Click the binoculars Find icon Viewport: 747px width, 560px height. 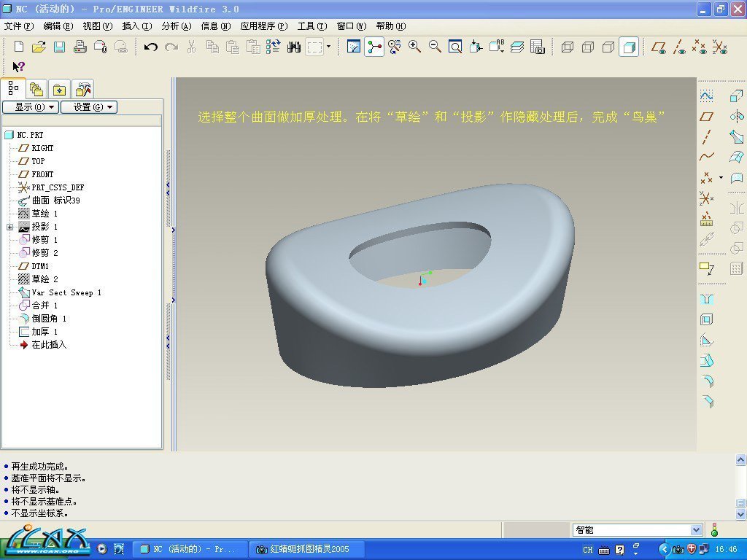294,47
